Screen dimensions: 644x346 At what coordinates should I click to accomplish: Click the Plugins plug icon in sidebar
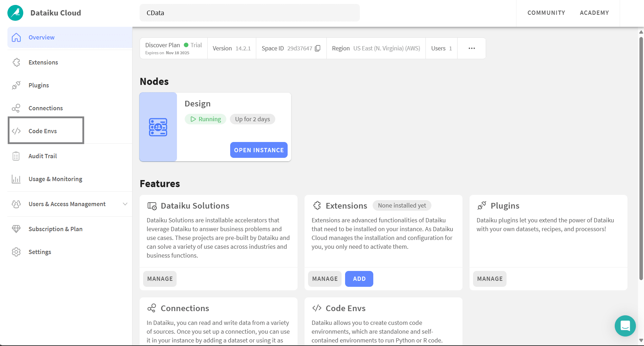pos(16,85)
